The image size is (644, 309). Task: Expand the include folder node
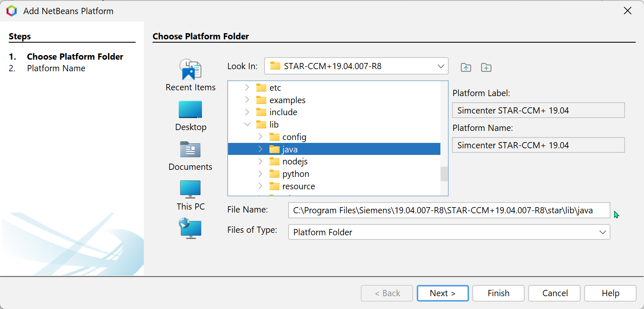(x=247, y=112)
